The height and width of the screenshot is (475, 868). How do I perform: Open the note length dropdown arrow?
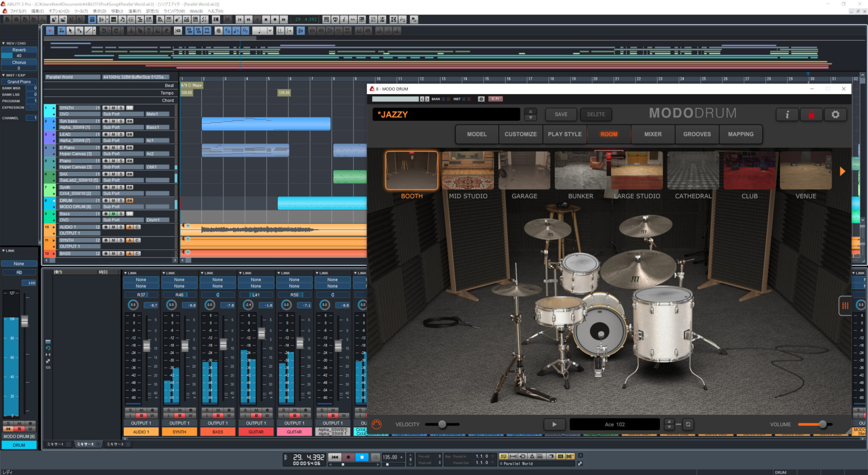click(270, 31)
